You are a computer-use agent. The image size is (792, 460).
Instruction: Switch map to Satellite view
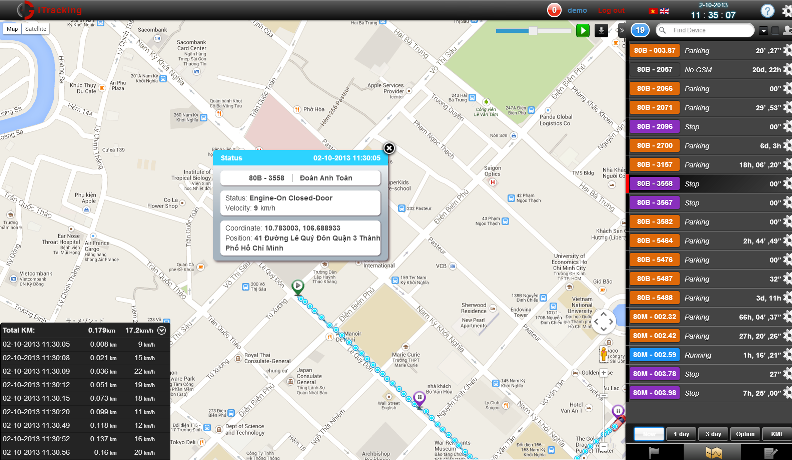tap(36, 29)
